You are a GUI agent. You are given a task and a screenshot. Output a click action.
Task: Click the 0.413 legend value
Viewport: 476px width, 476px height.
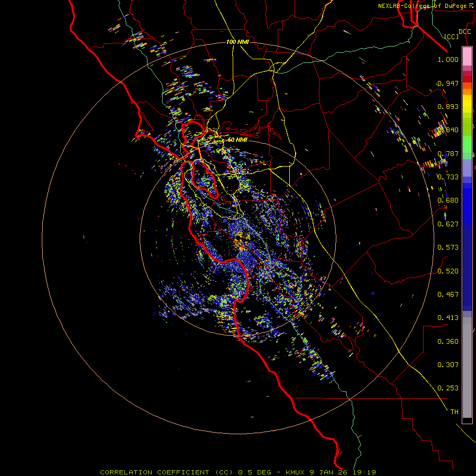(448, 318)
